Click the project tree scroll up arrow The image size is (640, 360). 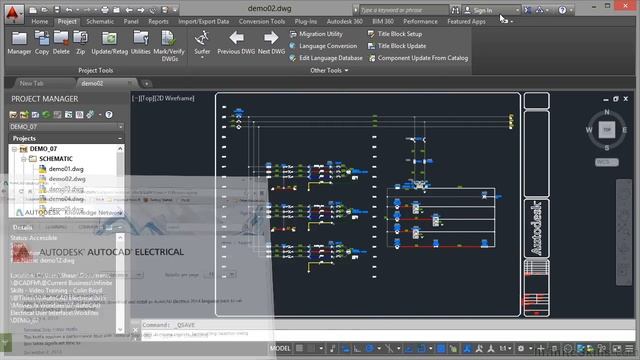click(120, 149)
